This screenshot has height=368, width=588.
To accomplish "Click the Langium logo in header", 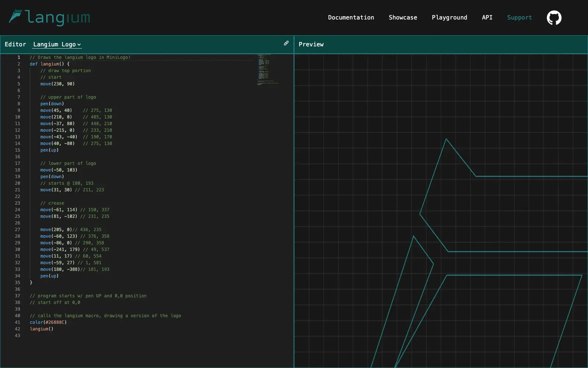I will click(x=49, y=18).
